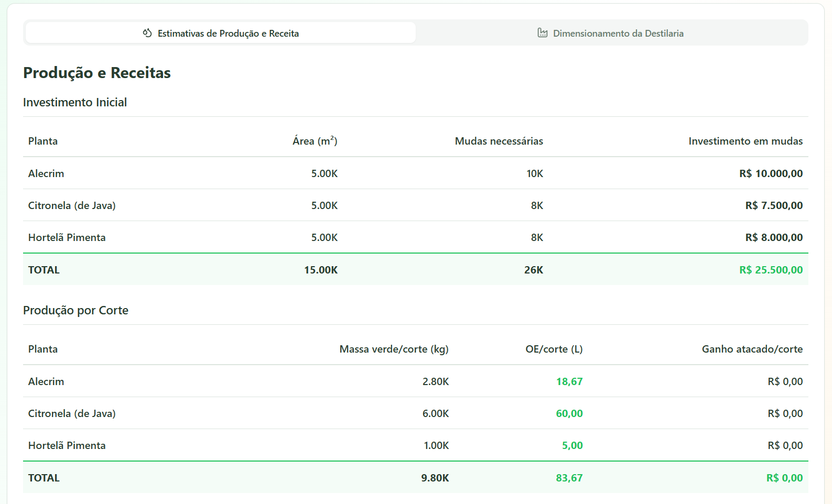Click the Massa verde/corte (kg) column header
This screenshot has width=832, height=504.
tap(394, 349)
